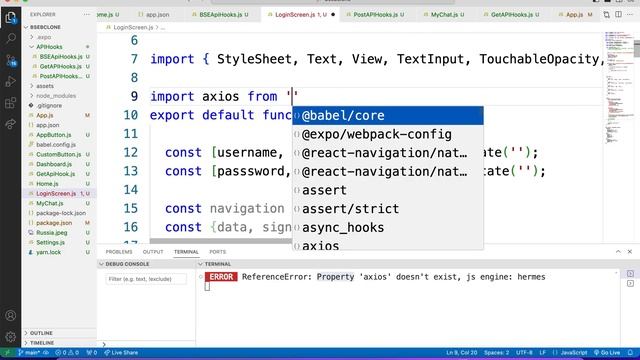
Task: Open package.json in Explorer
Action: point(54,223)
